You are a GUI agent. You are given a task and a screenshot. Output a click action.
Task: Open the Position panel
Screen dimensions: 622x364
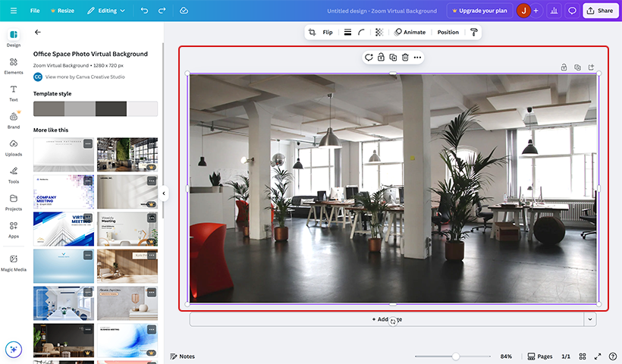tap(448, 32)
